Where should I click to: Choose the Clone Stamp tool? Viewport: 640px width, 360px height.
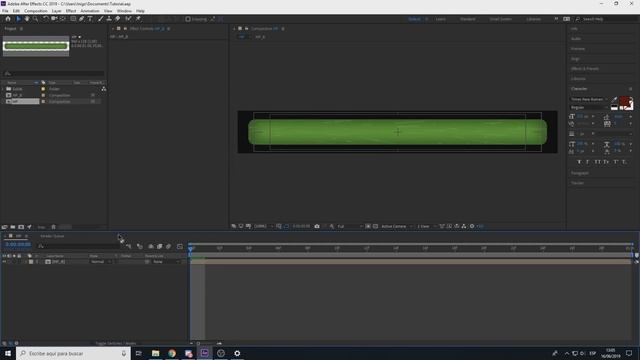[x=109, y=19]
